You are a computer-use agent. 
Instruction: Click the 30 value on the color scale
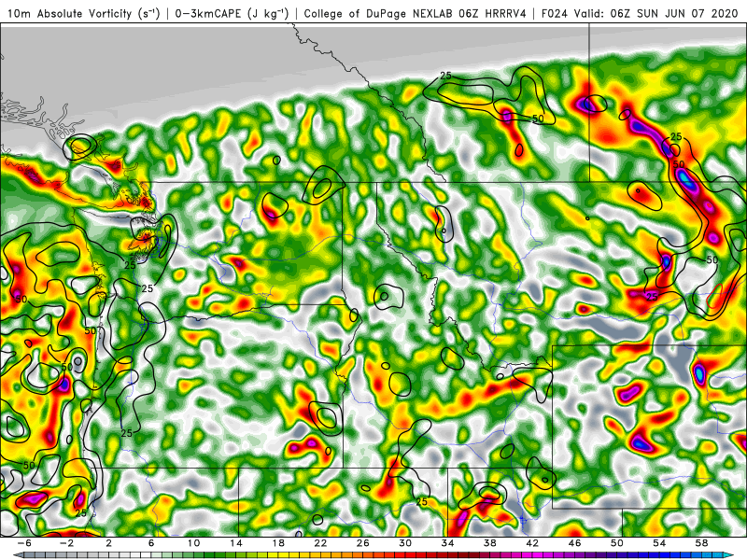pos(405,543)
